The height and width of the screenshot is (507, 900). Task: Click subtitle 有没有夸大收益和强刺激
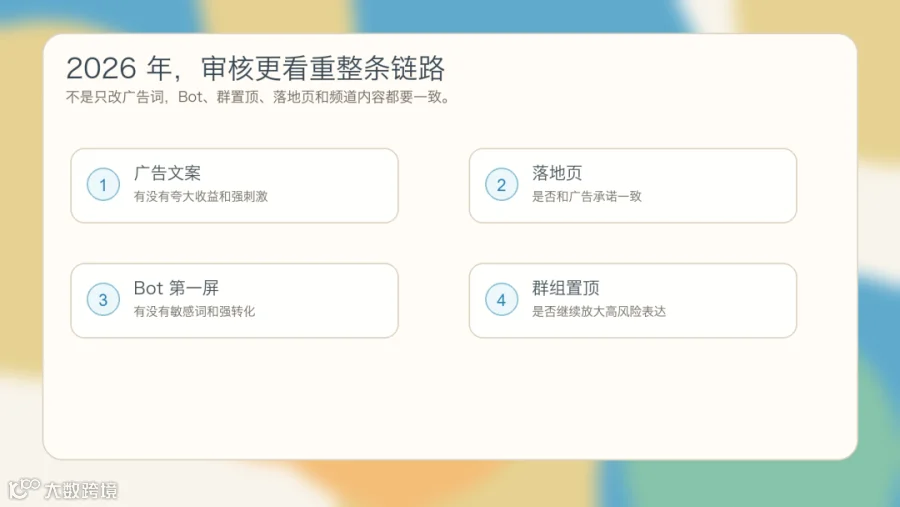pos(201,196)
